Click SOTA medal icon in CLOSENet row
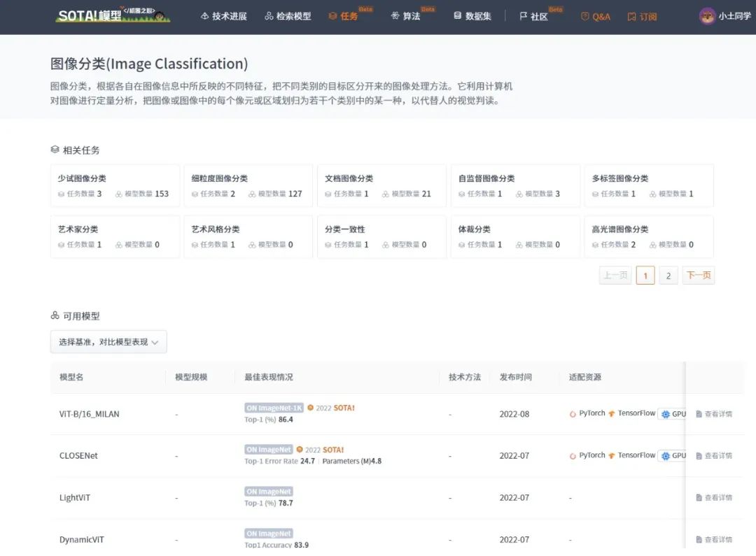 point(300,450)
